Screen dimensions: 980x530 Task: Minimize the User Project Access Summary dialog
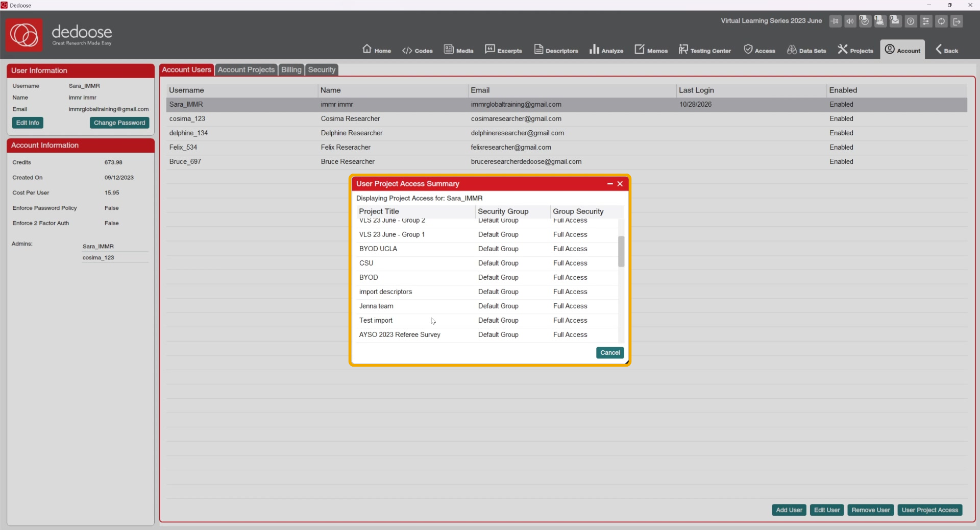[610, 184]
